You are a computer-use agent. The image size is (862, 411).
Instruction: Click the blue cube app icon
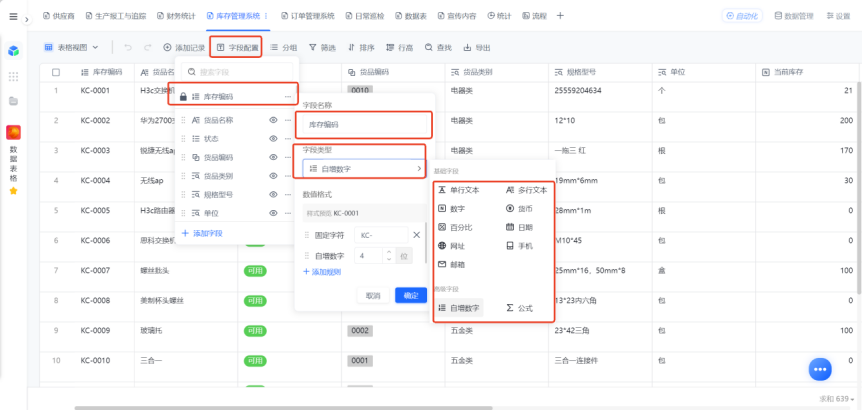pos(13,51)
